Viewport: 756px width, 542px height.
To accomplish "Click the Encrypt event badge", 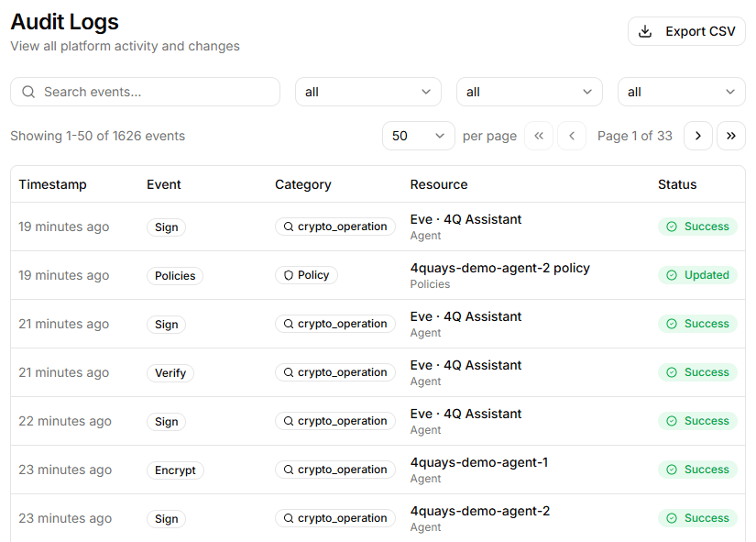I will (175, 470).
